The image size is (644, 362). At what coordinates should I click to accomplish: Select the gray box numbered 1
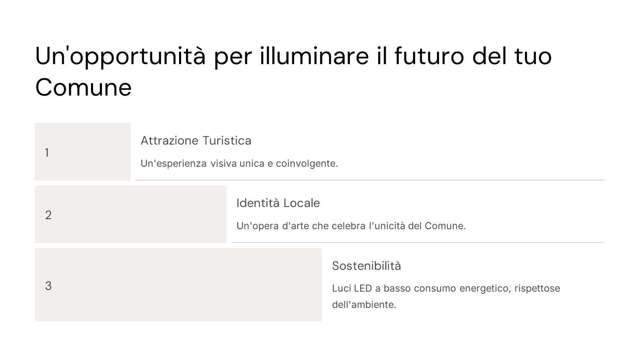coord(83,152)
